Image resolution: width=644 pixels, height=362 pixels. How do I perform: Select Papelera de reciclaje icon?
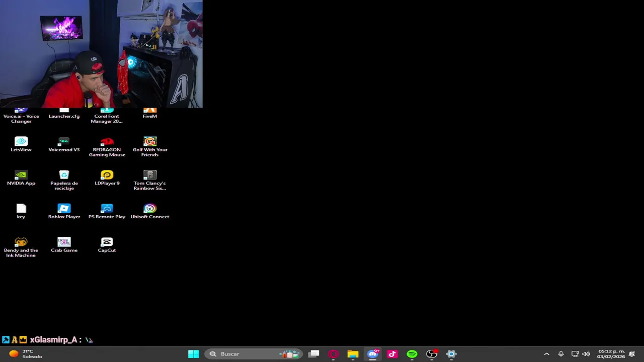point(64,180)
